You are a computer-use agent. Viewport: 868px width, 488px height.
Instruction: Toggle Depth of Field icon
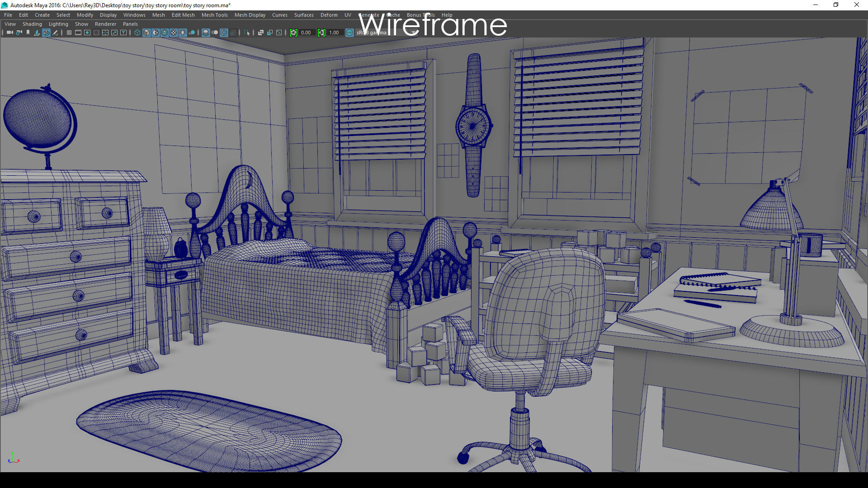[x=233, y=33]
